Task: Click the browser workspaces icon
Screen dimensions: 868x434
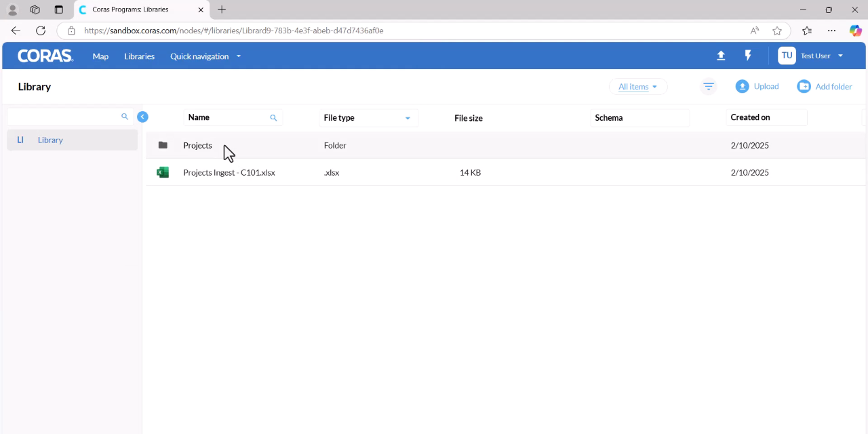Action: (x=35, y=9)
